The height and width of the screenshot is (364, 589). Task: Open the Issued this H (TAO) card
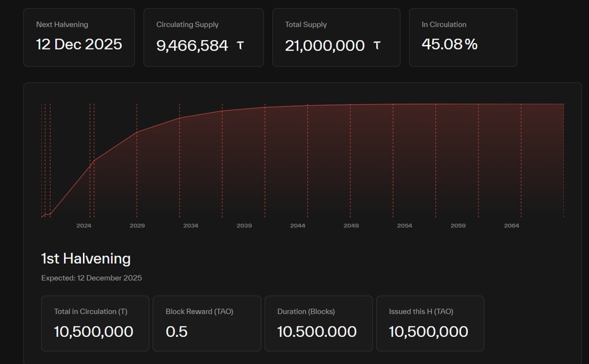tap(430, 323)
